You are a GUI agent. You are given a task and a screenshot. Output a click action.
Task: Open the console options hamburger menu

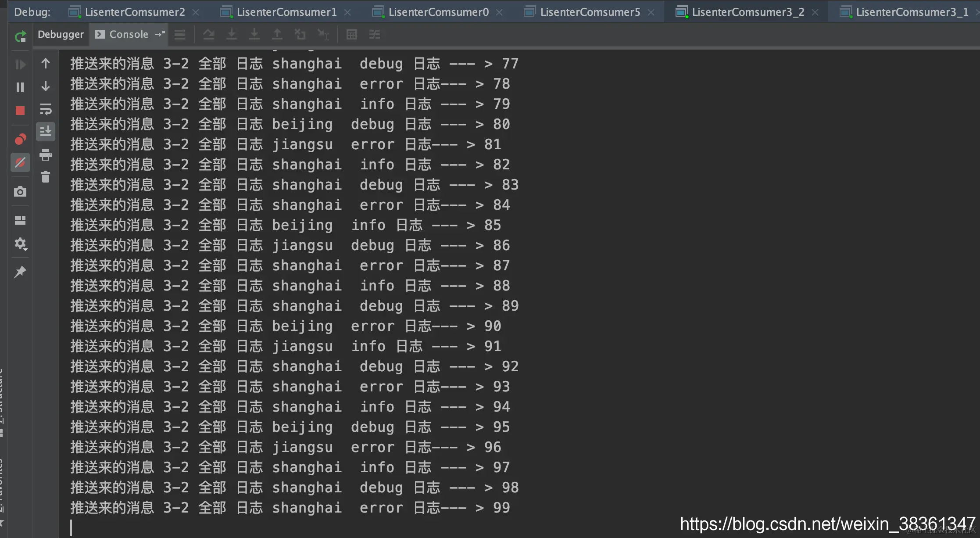coord(180,34)
